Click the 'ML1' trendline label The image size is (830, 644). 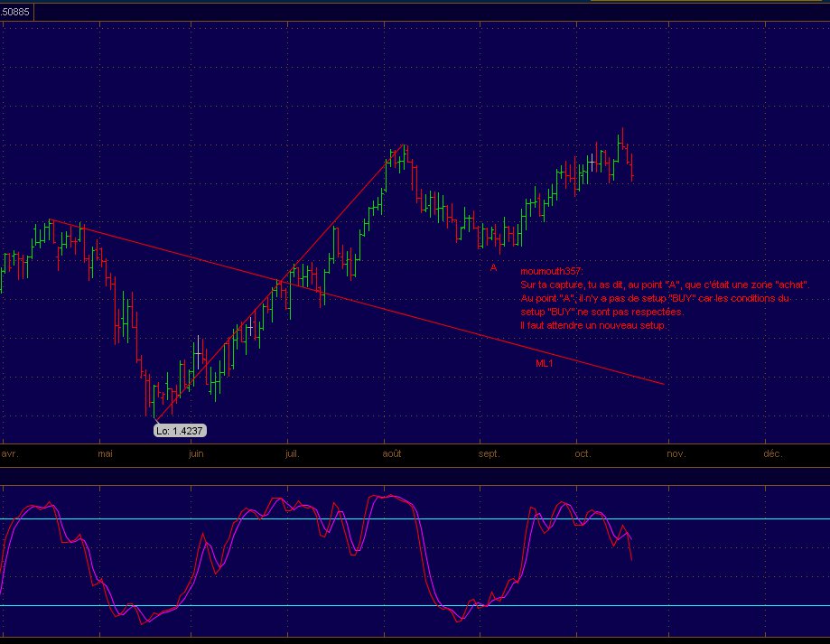(545, 363)
